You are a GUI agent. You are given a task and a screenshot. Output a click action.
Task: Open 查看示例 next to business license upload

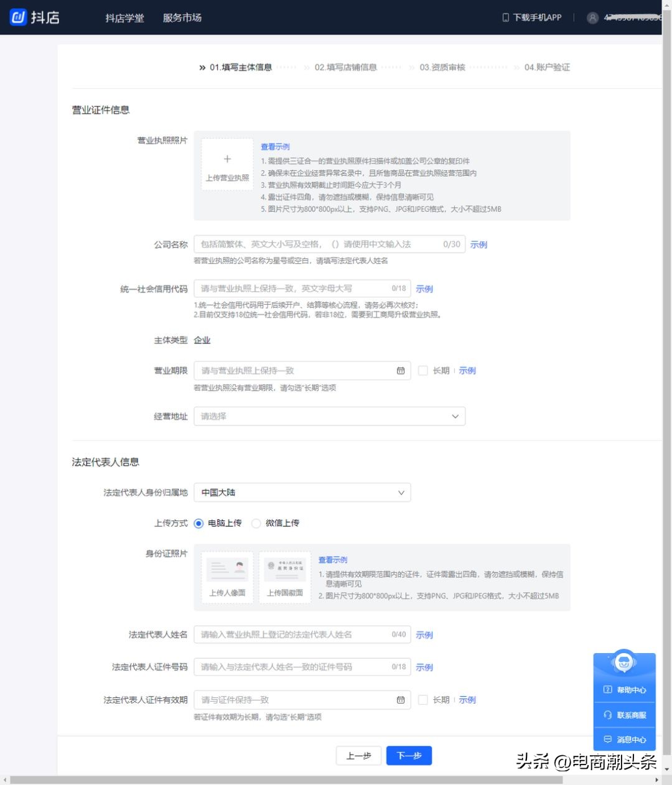point(275,146)
